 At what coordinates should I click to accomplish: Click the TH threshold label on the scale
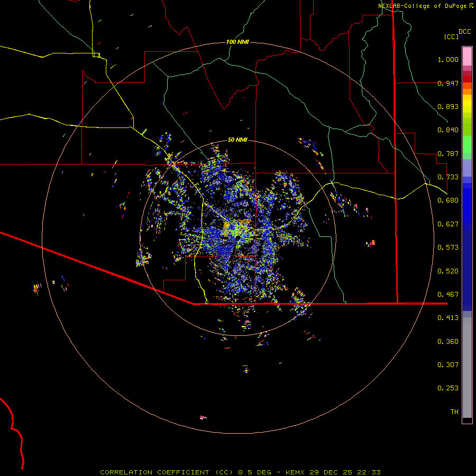point(454,412)
